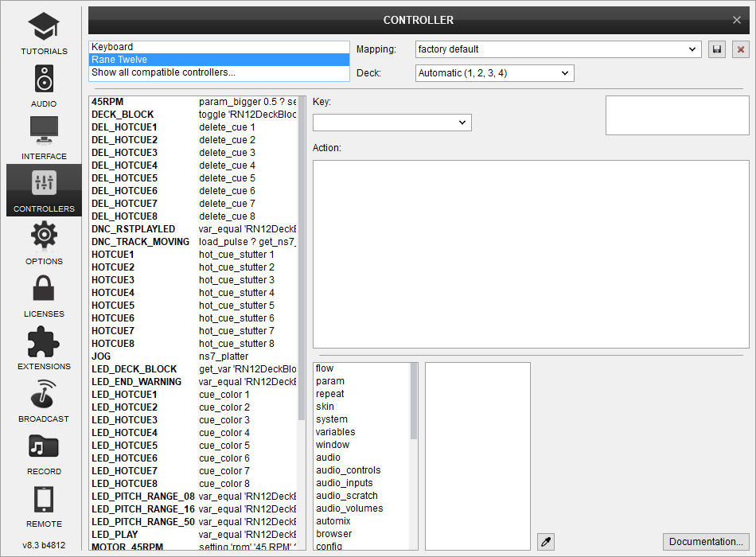Open the Licenses padlock section
Screen dimensions: 756x557
(44, 296)
